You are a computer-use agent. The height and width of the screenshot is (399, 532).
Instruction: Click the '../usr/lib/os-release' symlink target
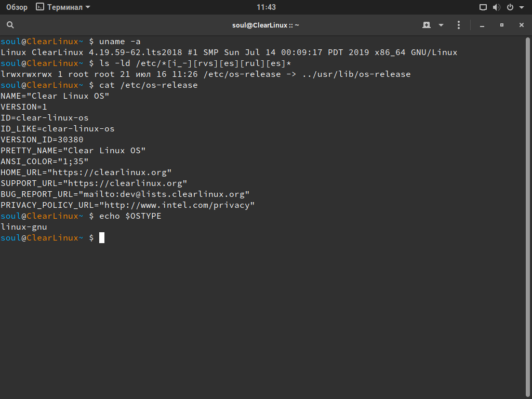pos(356,74)
